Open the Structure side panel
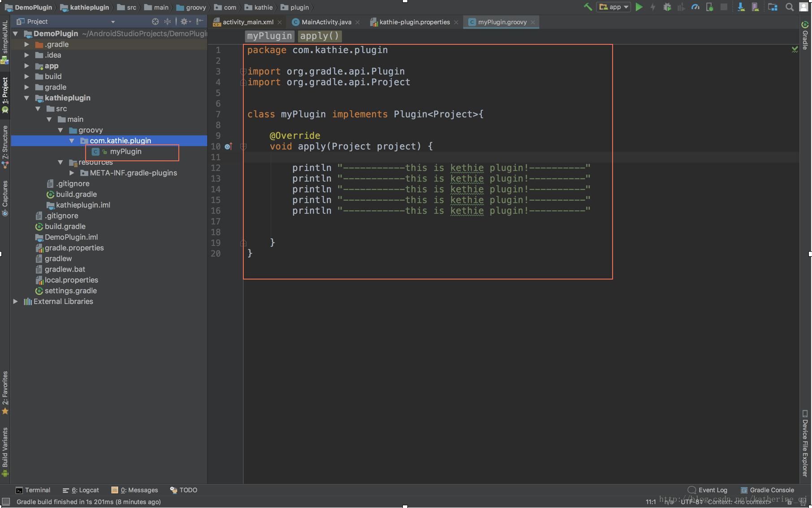The height and width of the screenshot is (508, 812). pyautogui.click(x=5, y=147)
